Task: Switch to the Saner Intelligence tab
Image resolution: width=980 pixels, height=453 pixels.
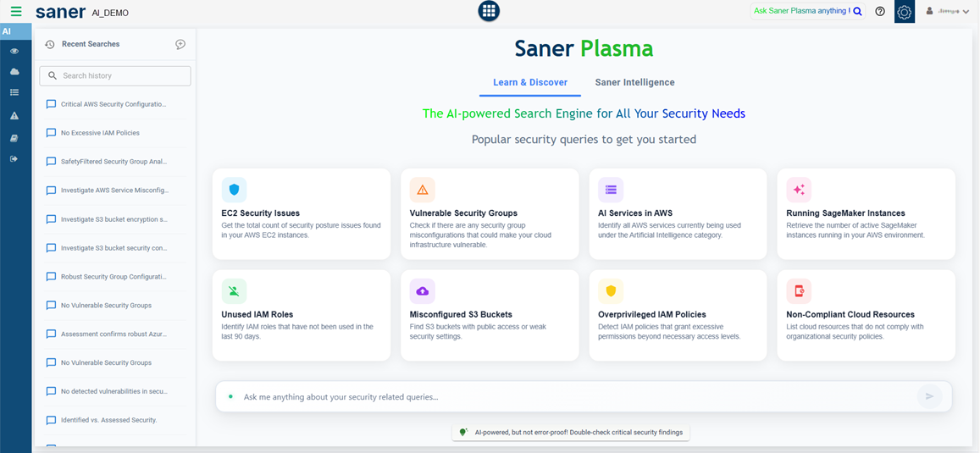Action: [x=634, y=83]
